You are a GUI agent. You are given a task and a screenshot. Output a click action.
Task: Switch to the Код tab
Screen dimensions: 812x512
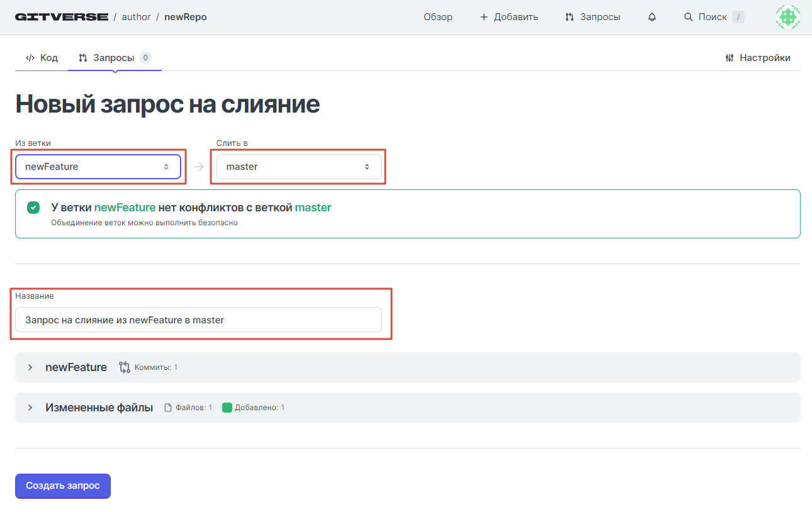(42, 58)
